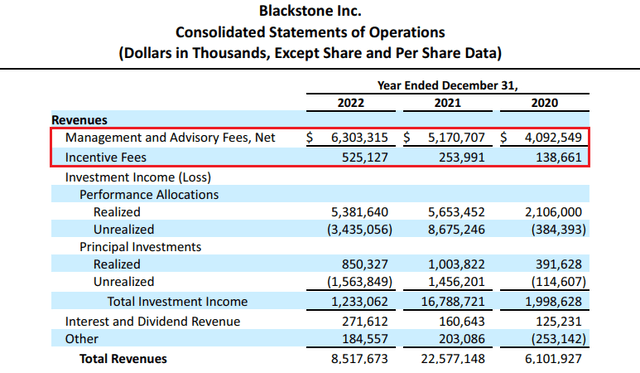Select Interest and Dividend value 160,643
Image resolution: width=640 pixels, height=373 pixels.
[462, 322]
